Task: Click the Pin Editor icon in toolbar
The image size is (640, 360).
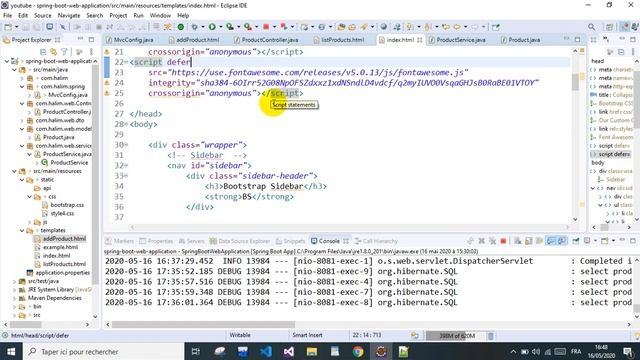Action: [496, 27]
